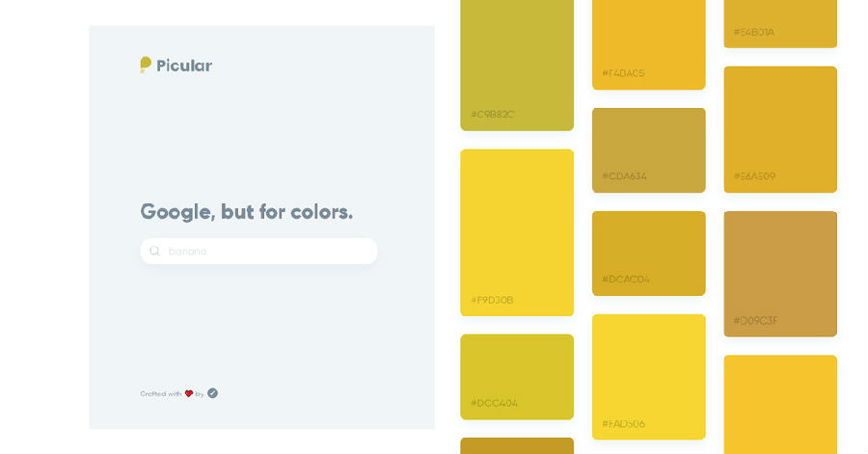Choose the #DCC404 color card
This screenshot has height=454, width=868.
coord(517,376)
